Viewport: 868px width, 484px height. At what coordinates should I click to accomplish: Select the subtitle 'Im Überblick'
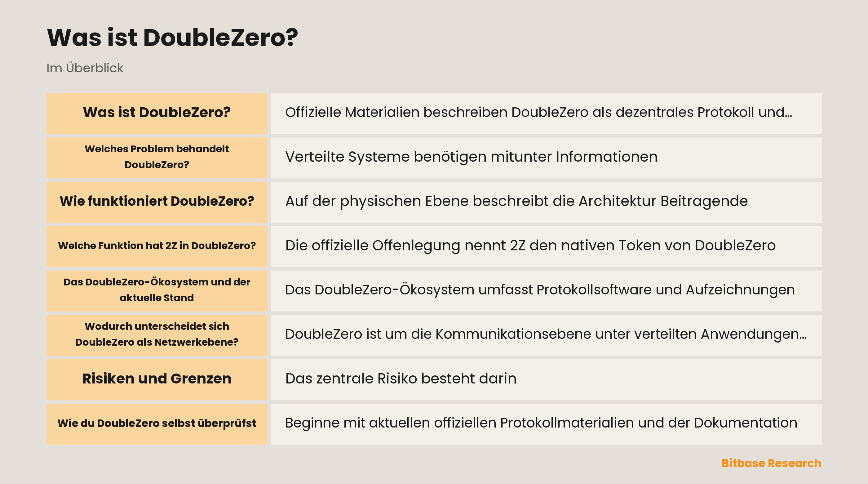(x=85, y=68)
